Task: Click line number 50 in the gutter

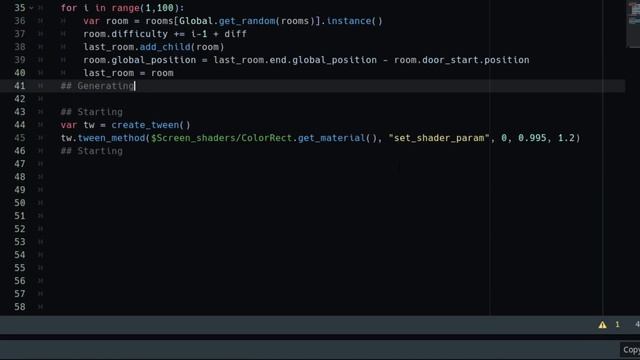Action: (x=20, y=203)
